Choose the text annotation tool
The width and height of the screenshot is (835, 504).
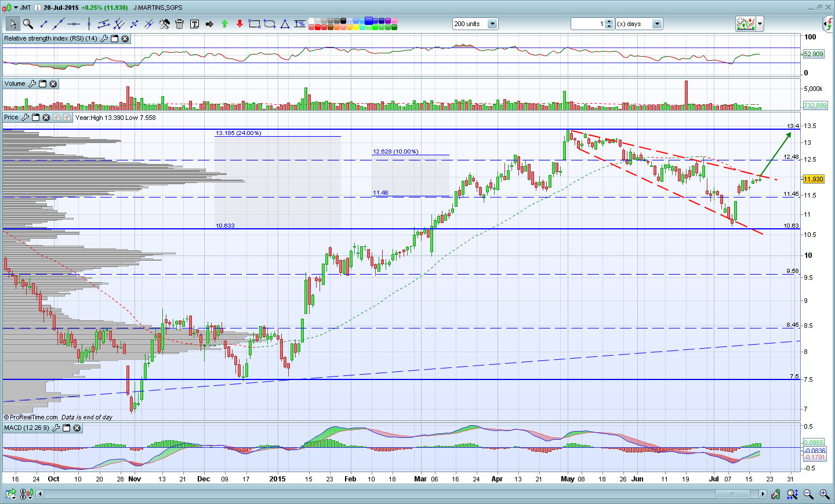coord(194,24)
